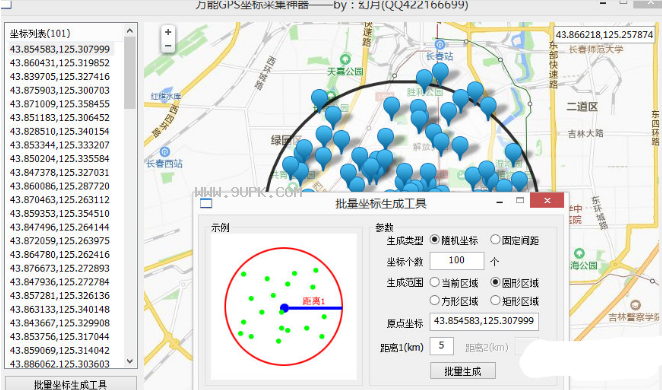The image size is (662, 390).
Task: Select list row 43.876673,125.272893
Action: coord(60,268)
